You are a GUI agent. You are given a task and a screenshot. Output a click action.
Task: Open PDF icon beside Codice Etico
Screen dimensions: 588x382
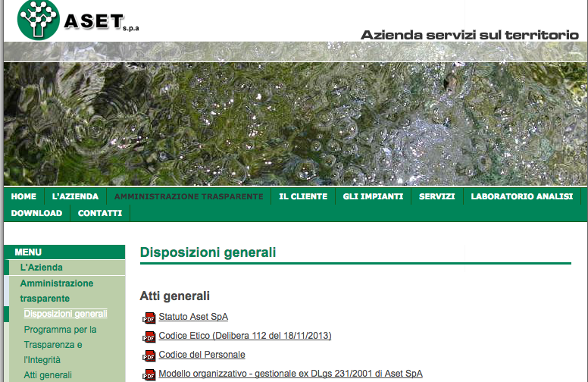point(149,337)
